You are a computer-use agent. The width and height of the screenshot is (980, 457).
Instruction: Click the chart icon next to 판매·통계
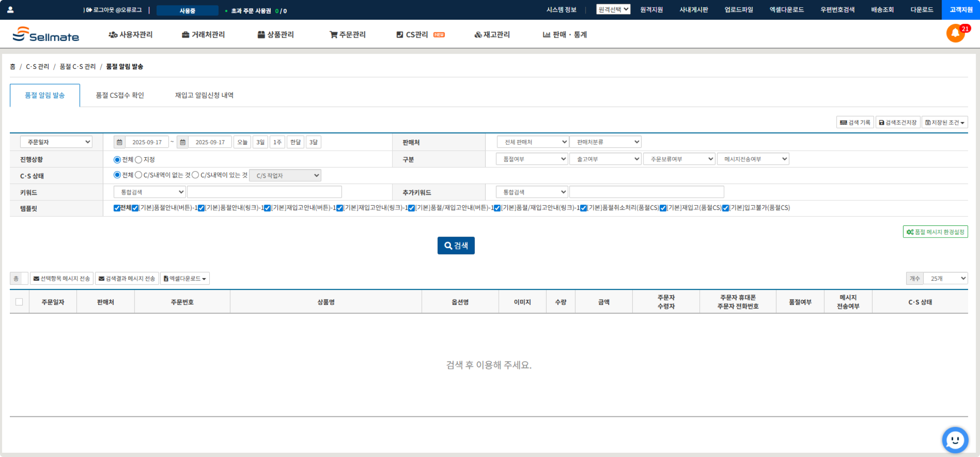(547, 35)
